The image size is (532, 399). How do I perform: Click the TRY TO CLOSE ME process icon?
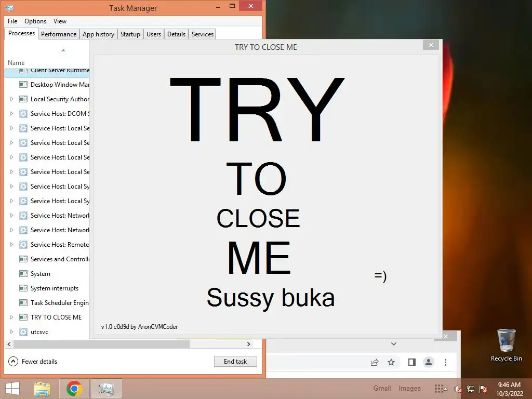click(x=23, y=317)
